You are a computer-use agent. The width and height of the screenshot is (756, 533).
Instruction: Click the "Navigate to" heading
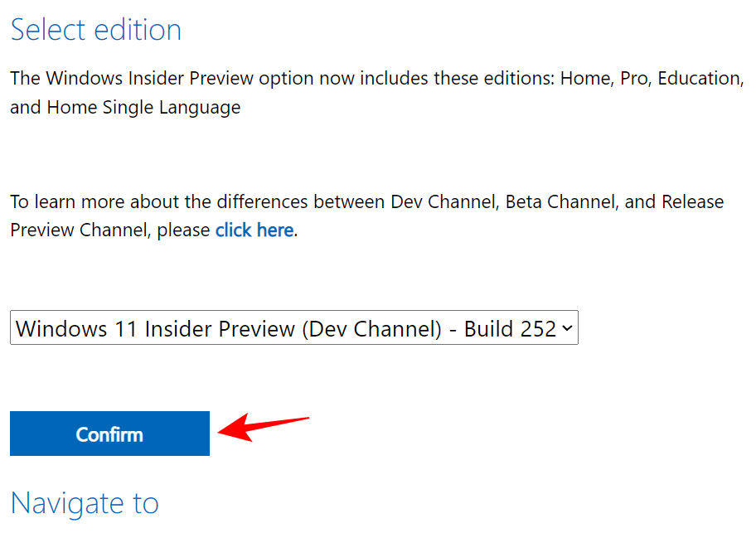click(x=84, y=503)
